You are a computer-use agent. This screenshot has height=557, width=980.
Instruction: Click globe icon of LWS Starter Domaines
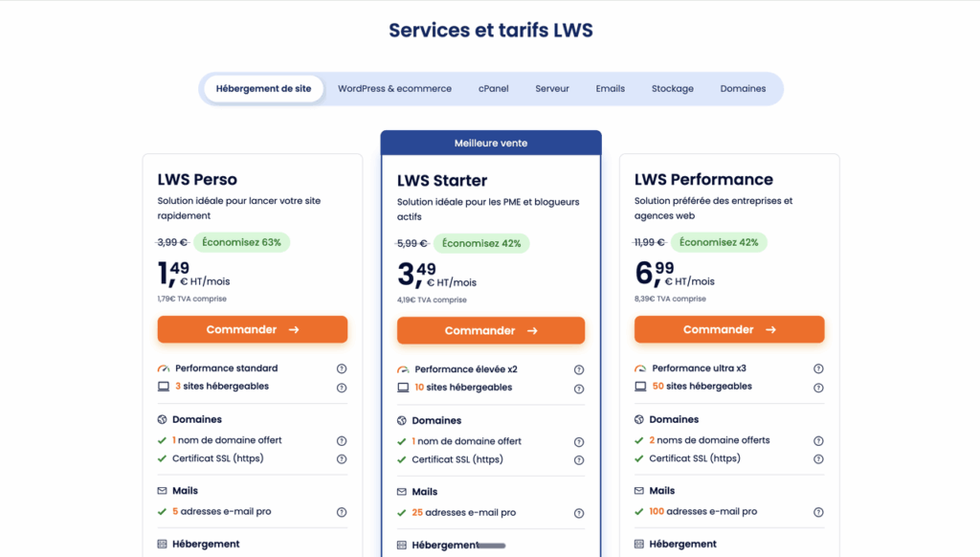coord(401,421)
